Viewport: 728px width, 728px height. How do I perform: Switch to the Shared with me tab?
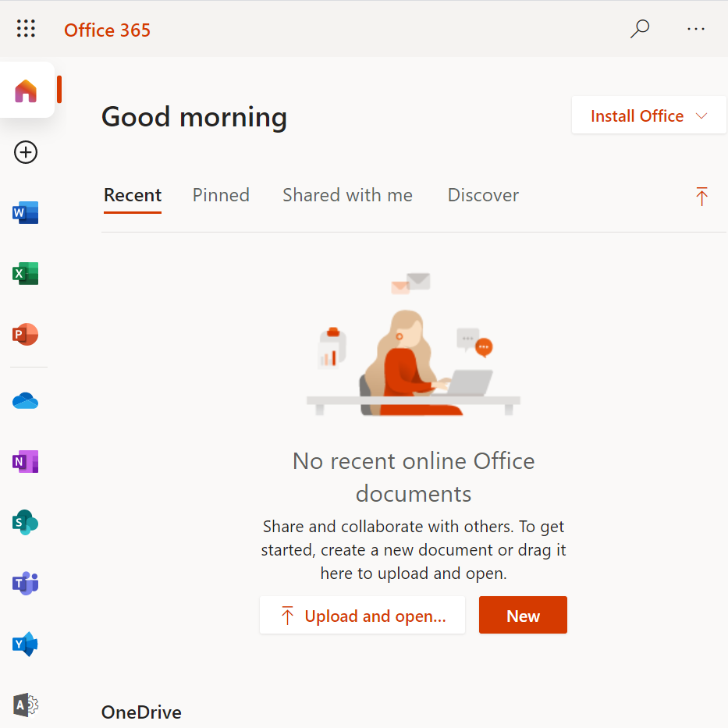347,196
